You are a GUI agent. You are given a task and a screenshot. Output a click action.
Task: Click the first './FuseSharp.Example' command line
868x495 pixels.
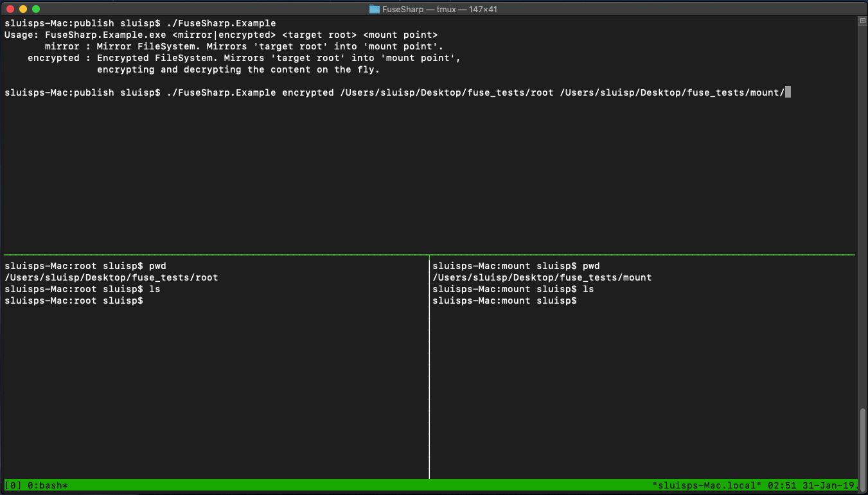pos(140,23)
